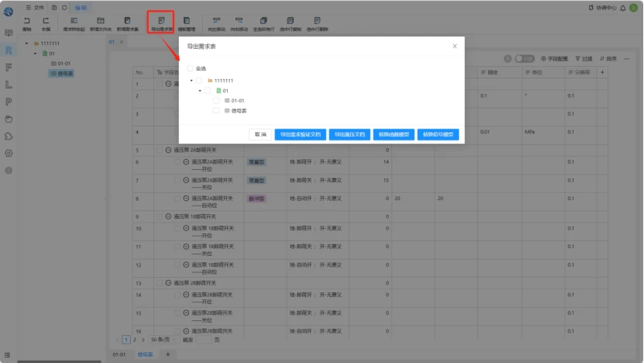Click the 取消 cancel button
644x363 pixels.
coord(260,134)
